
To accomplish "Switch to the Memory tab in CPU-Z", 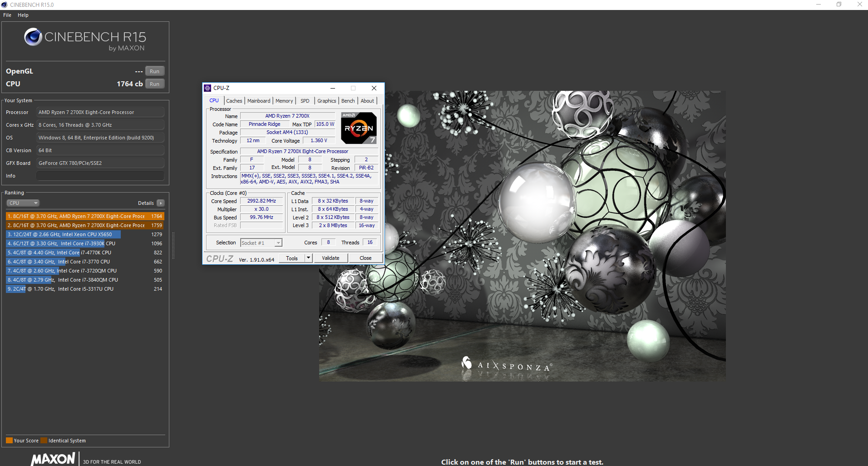I will pyautogui.click(x=284, y=101).
